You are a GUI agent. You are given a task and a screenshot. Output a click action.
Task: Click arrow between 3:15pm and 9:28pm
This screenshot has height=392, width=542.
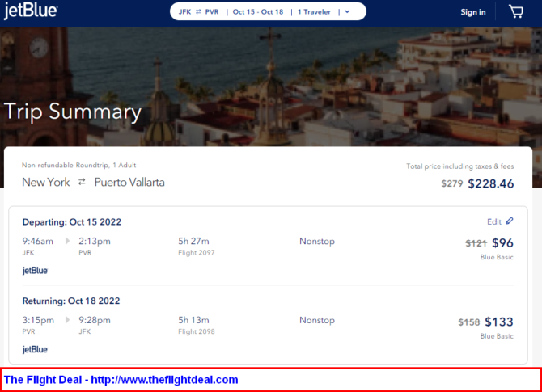tap(67, 320)
